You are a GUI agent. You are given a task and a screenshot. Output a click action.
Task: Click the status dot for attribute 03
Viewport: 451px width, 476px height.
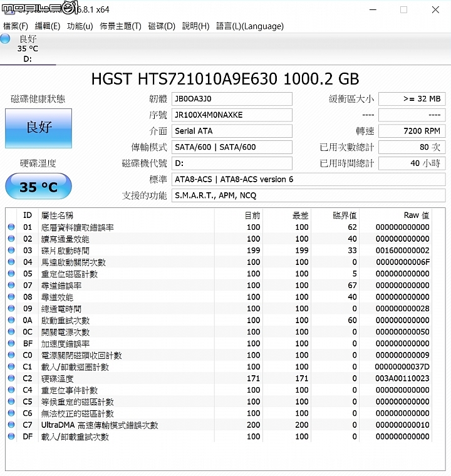coord(11,250)
